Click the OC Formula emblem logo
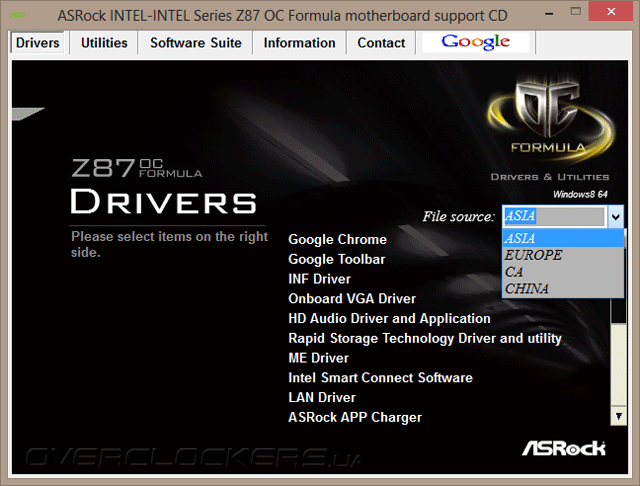 pos(550,118)
